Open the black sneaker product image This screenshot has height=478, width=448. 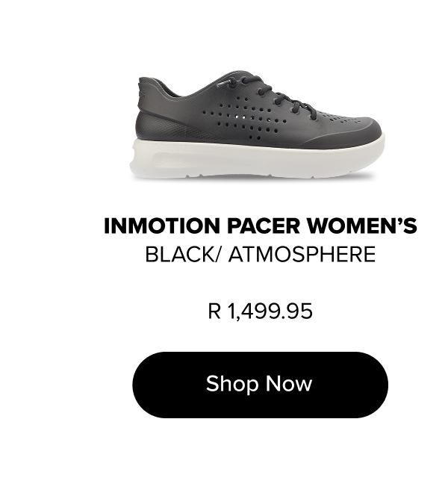257,125
